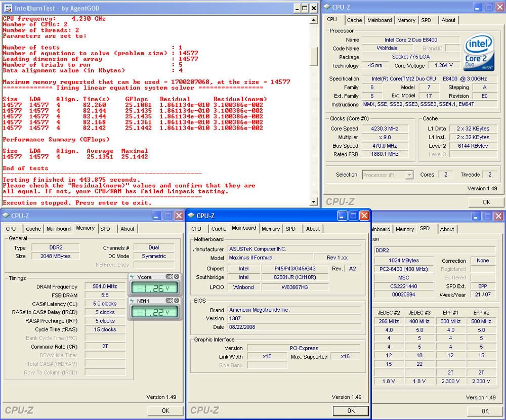
Task: Open Cache tab in the Mainboard CPU-Z window
Action: click(219, 229)
